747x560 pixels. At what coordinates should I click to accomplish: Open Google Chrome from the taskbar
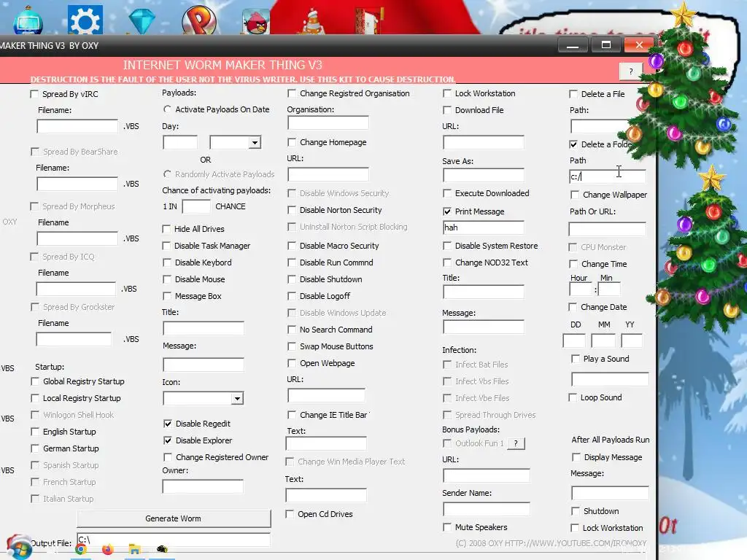click(x=81, y=550)
